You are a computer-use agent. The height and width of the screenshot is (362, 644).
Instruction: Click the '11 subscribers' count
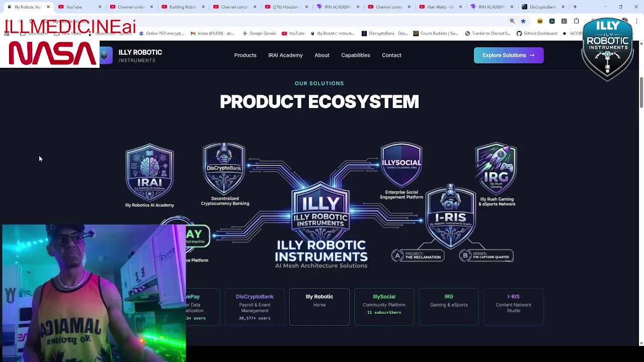[x=384, y=312]
